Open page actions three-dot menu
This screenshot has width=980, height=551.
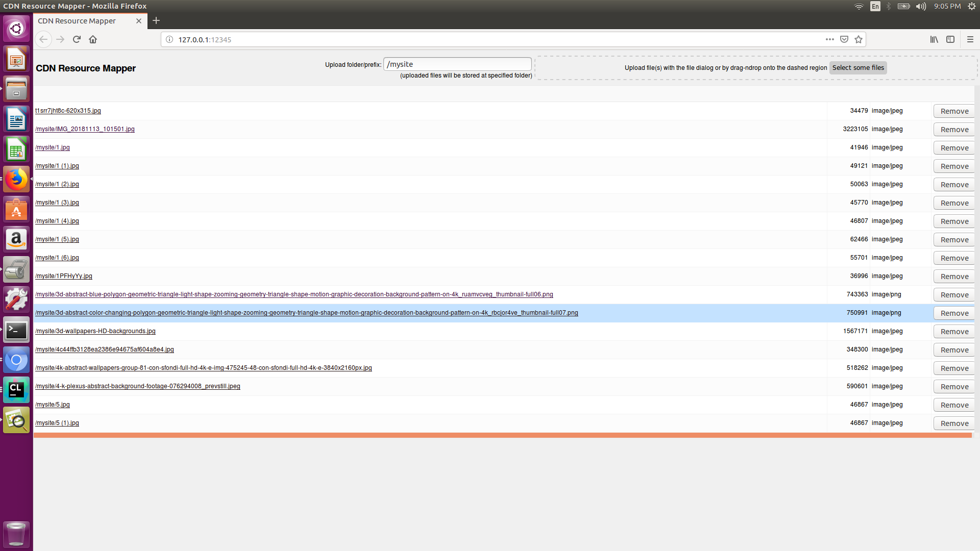click(830, 39)
